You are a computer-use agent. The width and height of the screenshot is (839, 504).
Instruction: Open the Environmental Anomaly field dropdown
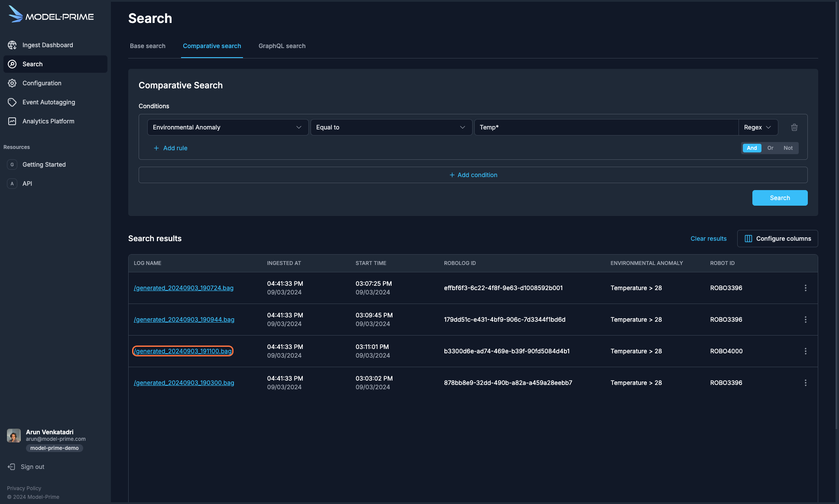coord(228,127)
